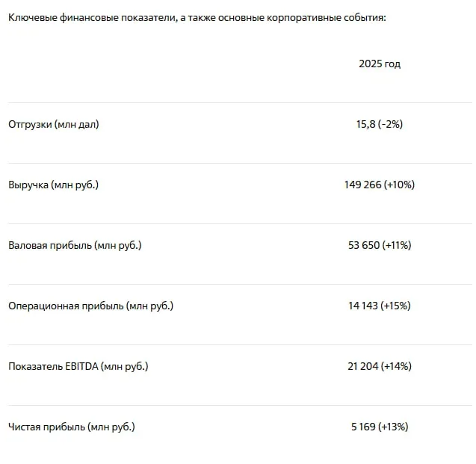Screen dimensions: 476x464
Task: Click the (+14%) change for EBITDA
Action: coord(396,366)
